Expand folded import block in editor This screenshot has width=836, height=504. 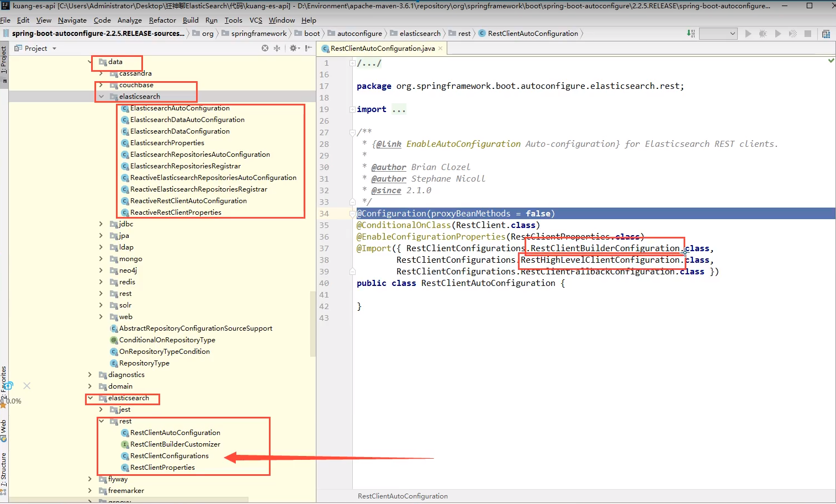point(352,109)
